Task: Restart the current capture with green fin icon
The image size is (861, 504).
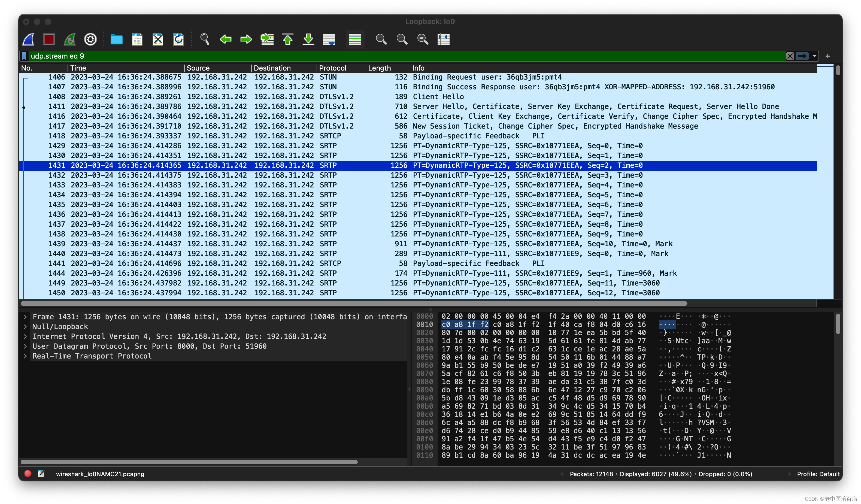Action: [70, 39]
